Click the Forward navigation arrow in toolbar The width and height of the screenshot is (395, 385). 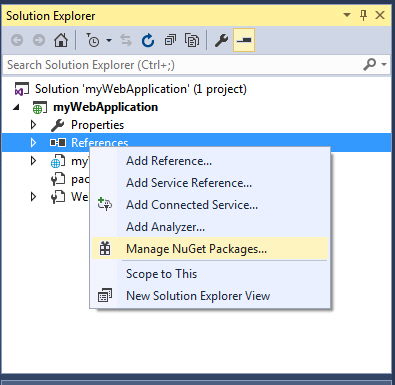coord(39,40)
